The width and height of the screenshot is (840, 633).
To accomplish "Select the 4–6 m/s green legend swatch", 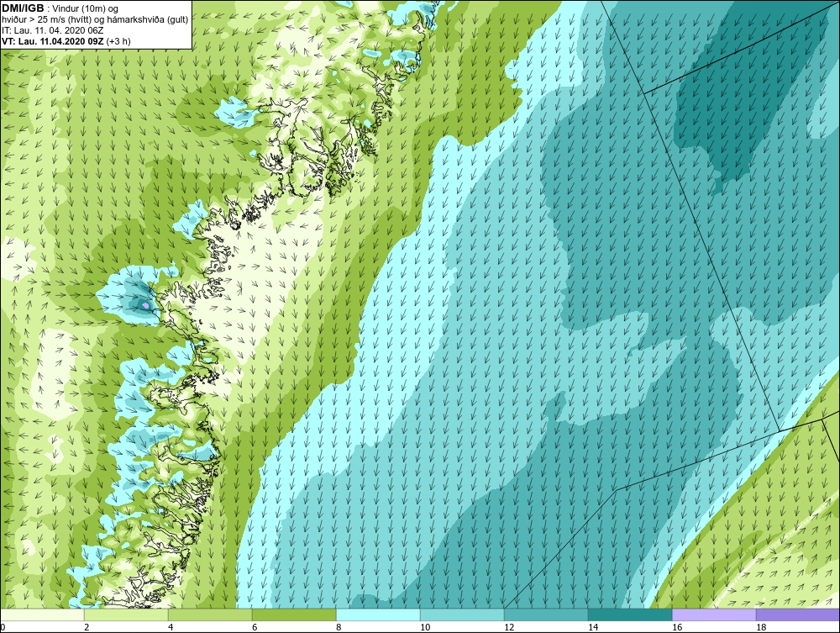I will pos(210,615).
